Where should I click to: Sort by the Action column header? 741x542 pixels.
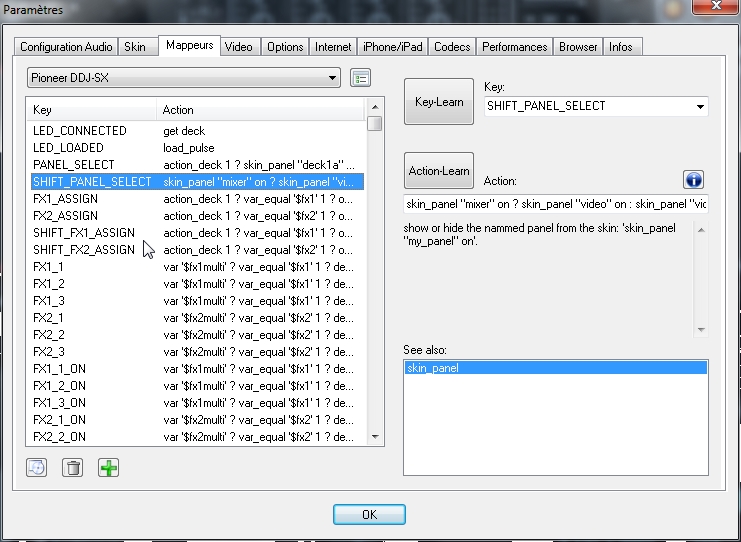coord(260,110)
